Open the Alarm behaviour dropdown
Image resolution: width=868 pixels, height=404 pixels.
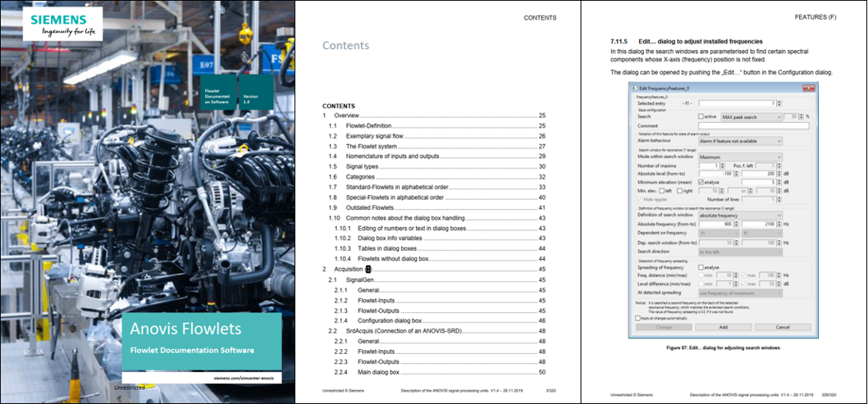[x=741, y=141]
